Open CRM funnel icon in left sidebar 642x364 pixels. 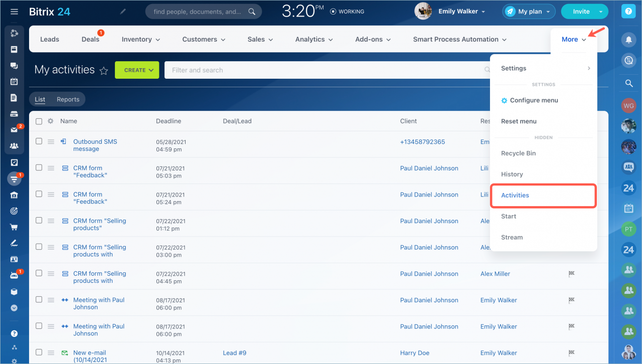coord(14,178)
